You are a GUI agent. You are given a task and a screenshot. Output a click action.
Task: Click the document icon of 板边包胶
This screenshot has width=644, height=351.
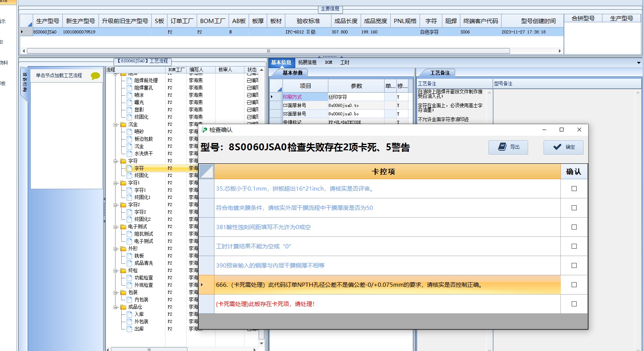[x=129, y=139]
